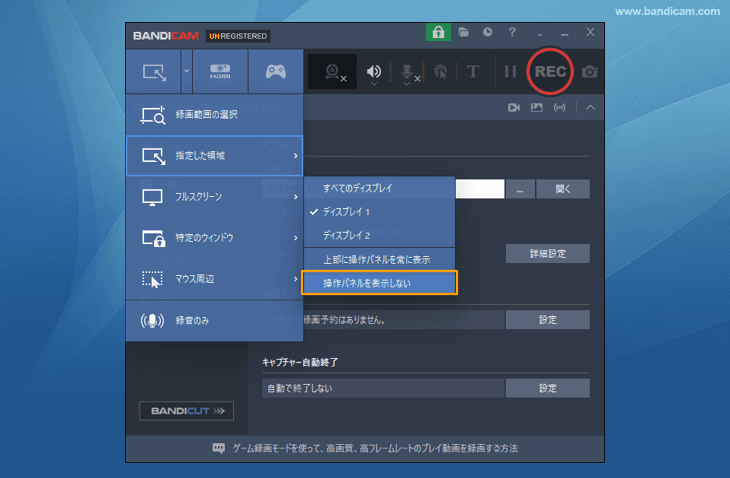
Task: Click the 自動で終了しない status field
Action: [383, 388]
